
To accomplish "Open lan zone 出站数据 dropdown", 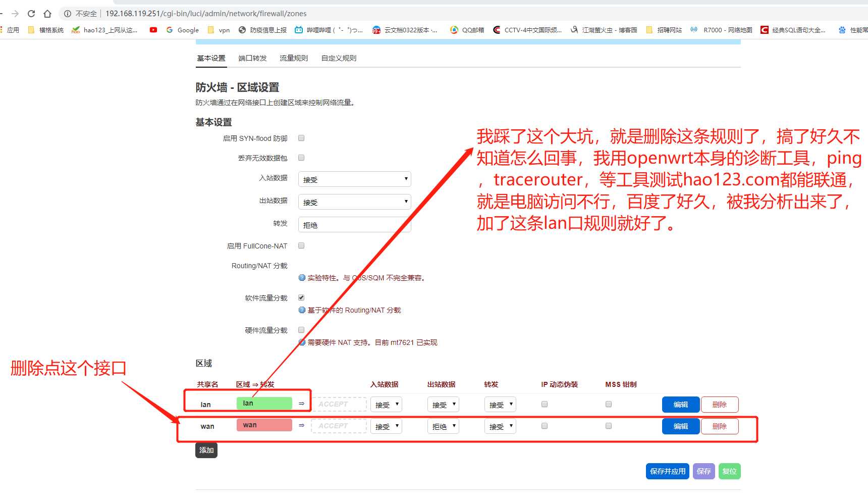I will click(443, 405).
